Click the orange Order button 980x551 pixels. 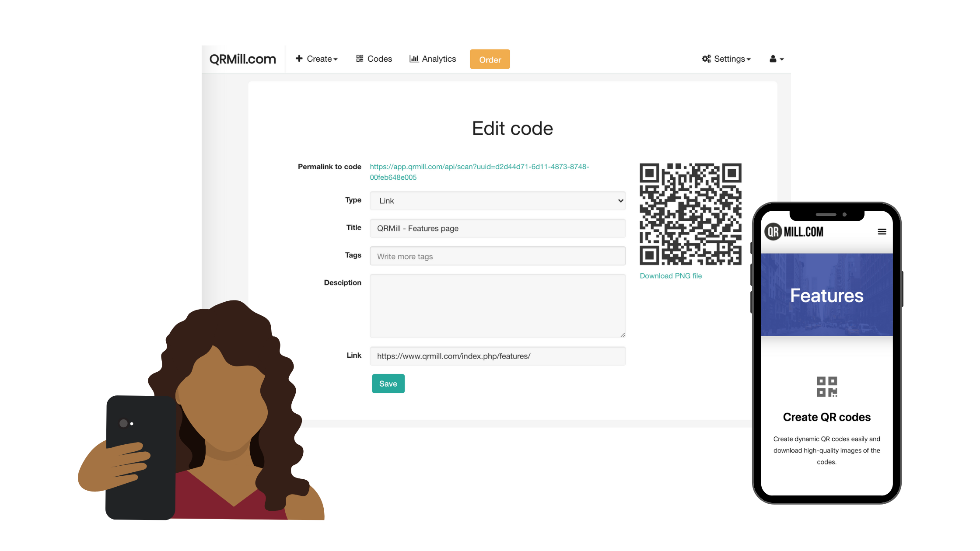[x=490, y=59]
